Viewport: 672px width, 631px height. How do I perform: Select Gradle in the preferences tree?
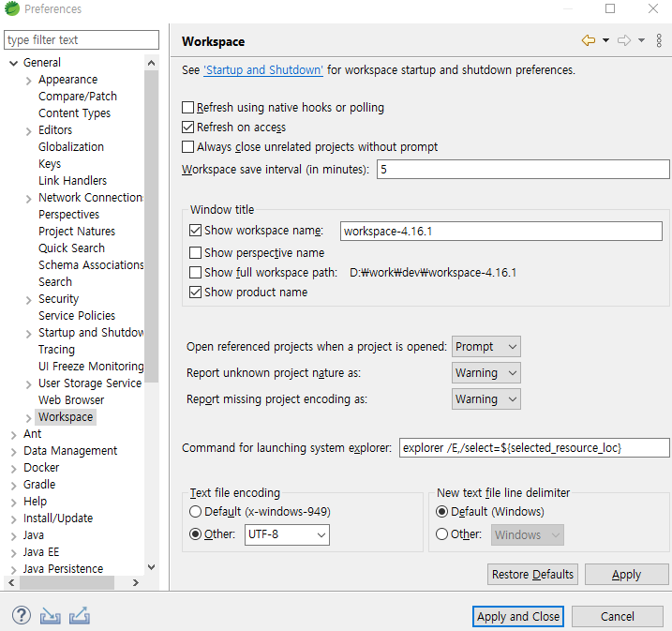pos(39,485)
